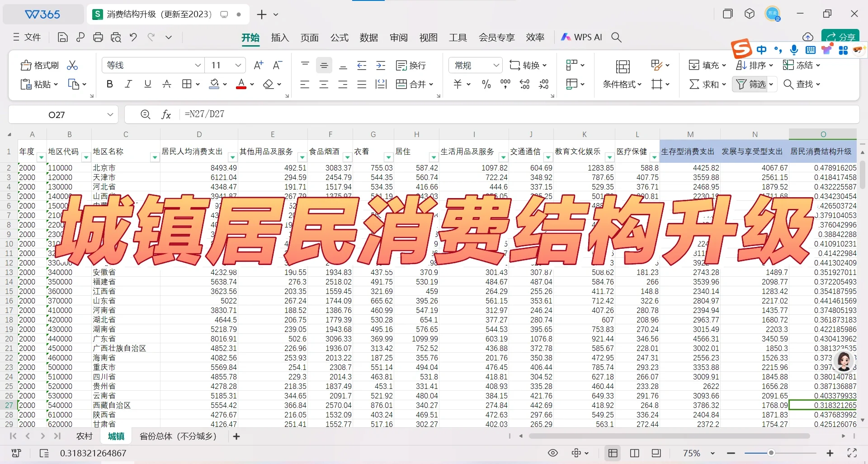
Task: Open filter dropdown for 医疗保健 column
Action: pyautogui.click(x=654, y=157)
